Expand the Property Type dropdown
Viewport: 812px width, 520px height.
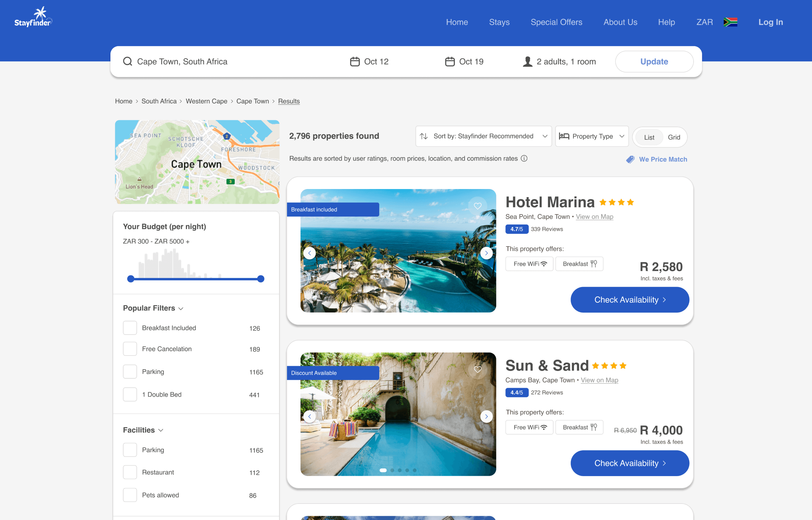(592, 136)
